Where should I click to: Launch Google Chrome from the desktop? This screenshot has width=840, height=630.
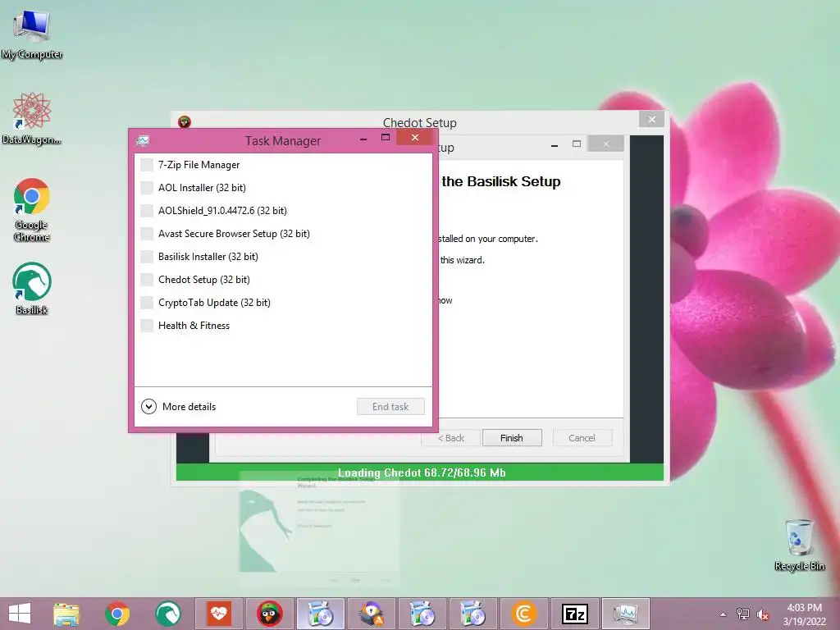tap(32, 210)
